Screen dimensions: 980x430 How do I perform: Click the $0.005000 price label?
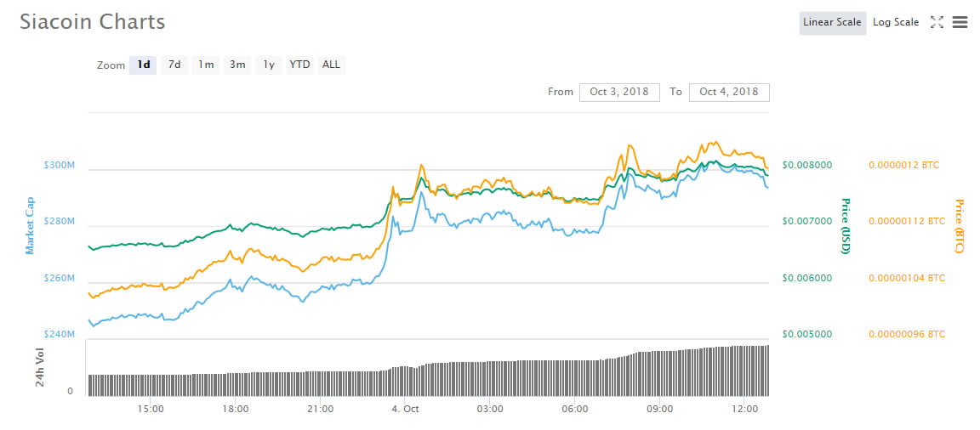coord(806,334)
